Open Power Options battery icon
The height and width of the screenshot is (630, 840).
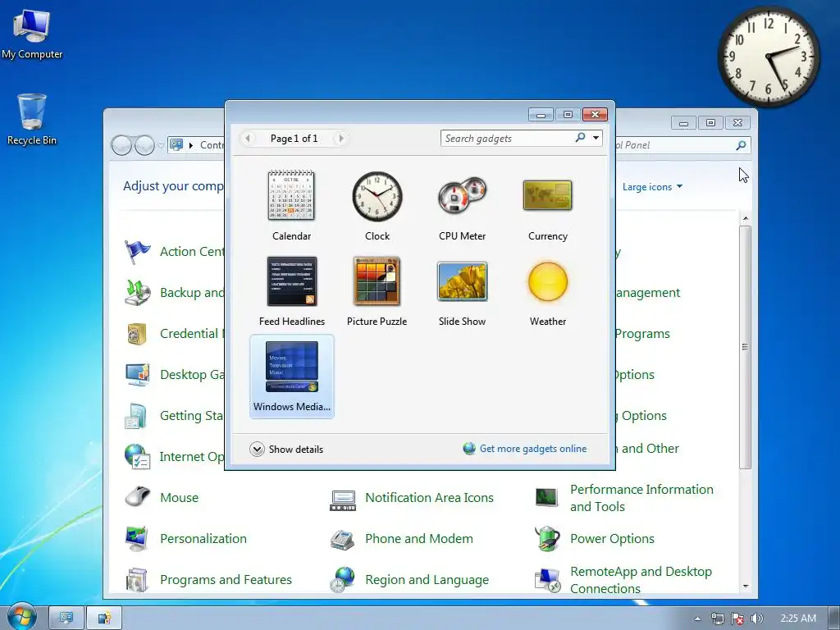[547, 538]
